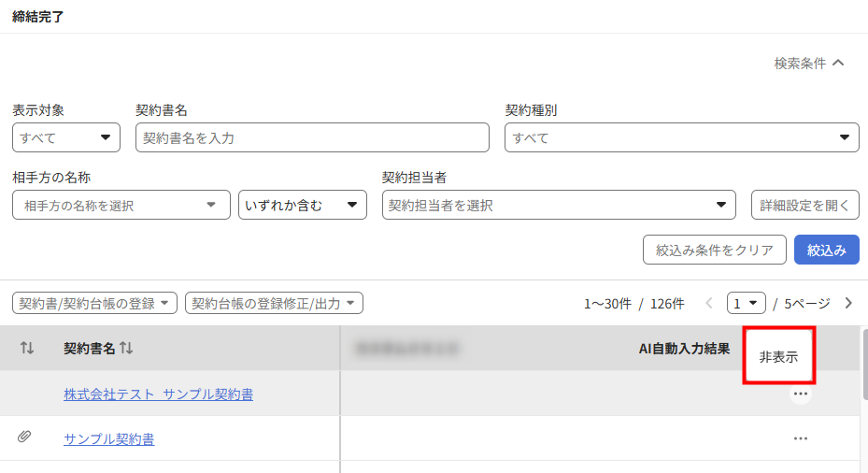Open three-dot menu for 株式会社テスト row
The image size is (868, 473).
[800, 394]
